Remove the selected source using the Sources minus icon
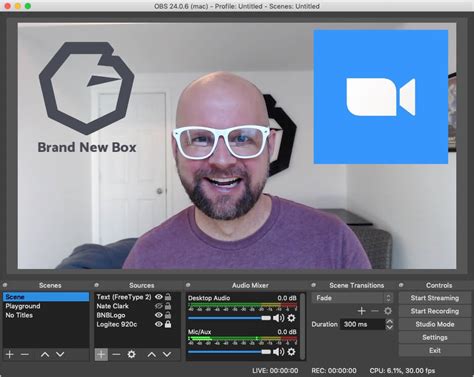This screenshot has height=377, width=474. pyautogui.click(x=116, y=354)
